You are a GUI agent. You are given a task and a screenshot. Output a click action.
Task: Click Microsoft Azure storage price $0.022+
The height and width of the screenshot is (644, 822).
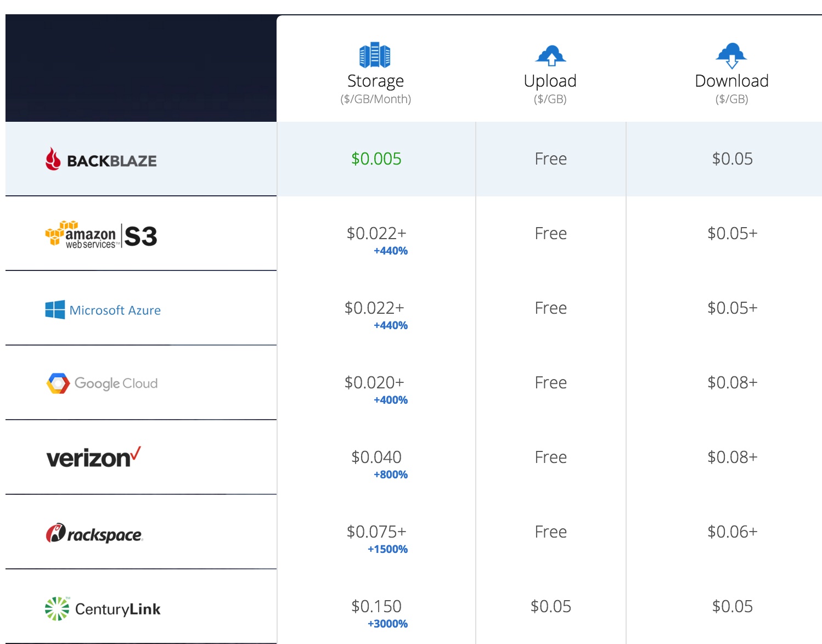[x=374, y=308]
